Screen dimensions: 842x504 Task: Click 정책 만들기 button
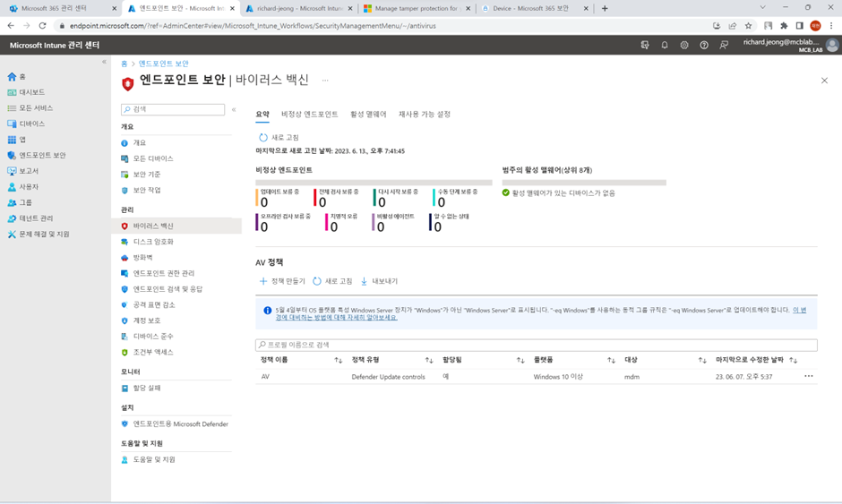(282, 281)
